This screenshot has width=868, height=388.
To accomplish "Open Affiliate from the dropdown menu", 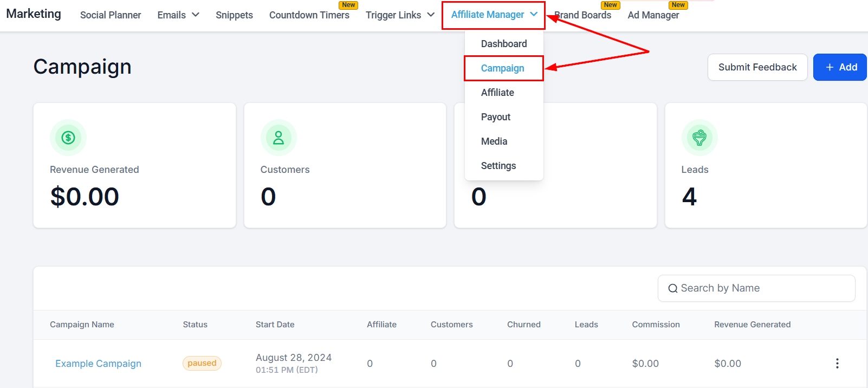I will point(497,93).
